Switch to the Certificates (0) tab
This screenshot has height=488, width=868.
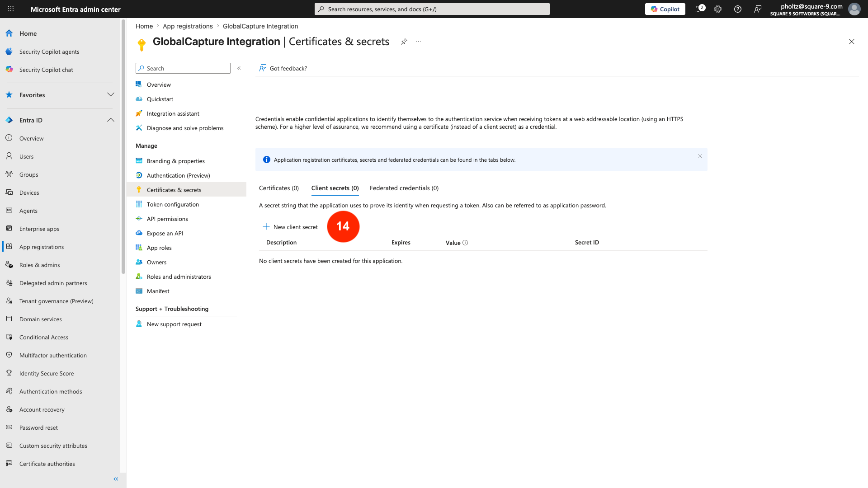pos(279,188)
